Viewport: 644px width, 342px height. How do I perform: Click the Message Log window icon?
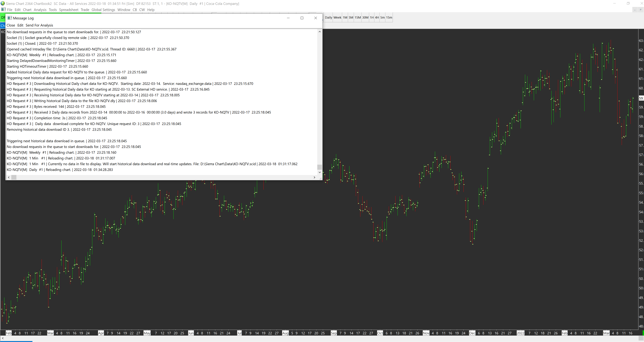10,18
